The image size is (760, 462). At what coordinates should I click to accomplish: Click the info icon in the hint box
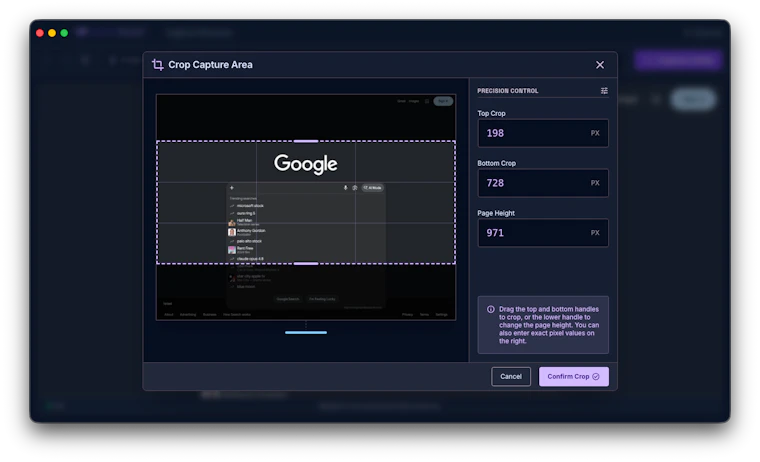coord(491,309)
